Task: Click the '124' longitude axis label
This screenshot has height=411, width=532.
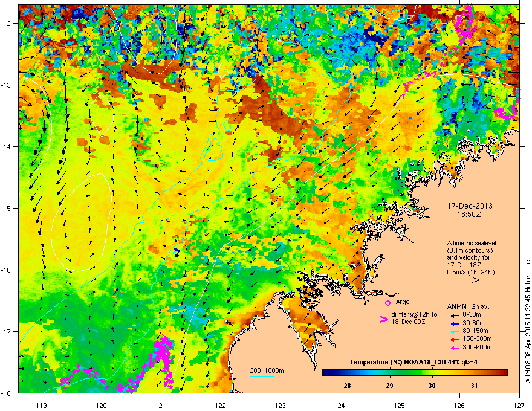Action: (340, 405)
